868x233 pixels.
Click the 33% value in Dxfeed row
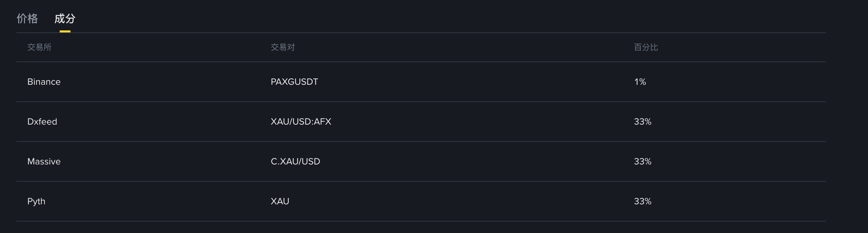click(x=642, y=122)
